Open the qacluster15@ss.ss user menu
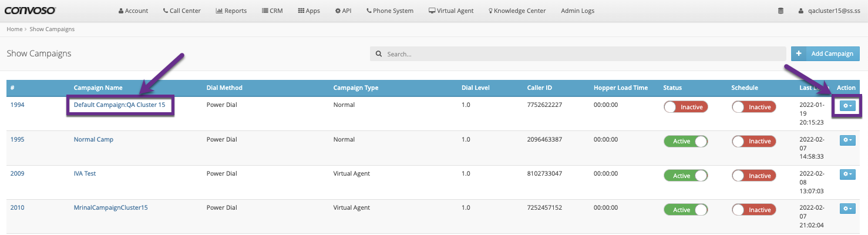 [x=829, y=11]
